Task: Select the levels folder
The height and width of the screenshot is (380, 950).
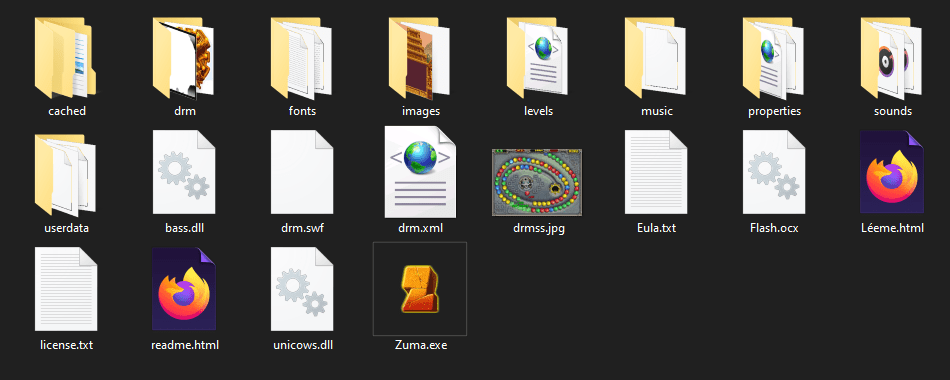Action: coord(537,57)
